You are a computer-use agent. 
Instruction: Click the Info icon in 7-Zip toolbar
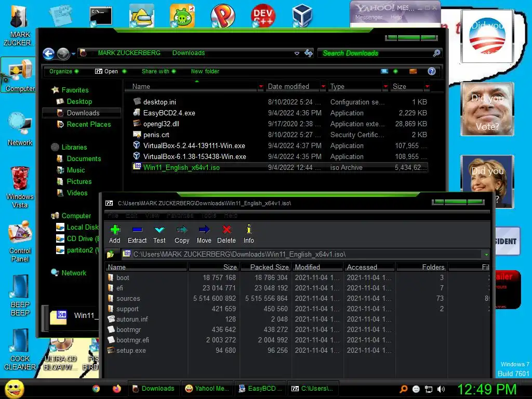click(249, 229)
